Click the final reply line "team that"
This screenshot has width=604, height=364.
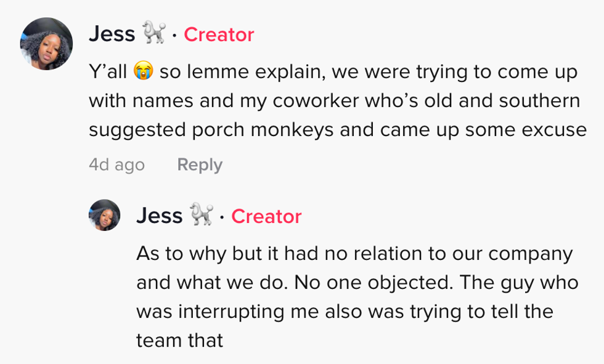(179, 340)
